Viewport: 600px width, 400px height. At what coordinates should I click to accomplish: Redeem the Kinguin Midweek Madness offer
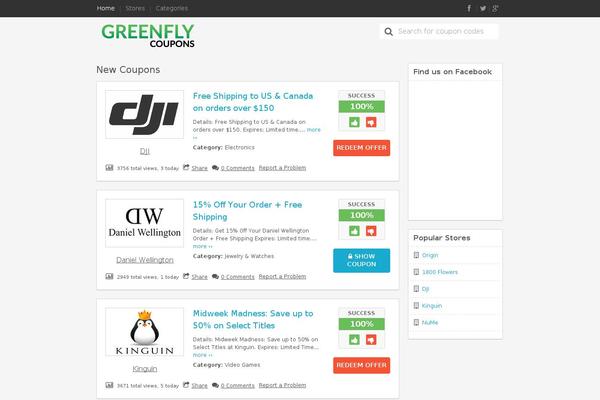click(x=362, y=365)
